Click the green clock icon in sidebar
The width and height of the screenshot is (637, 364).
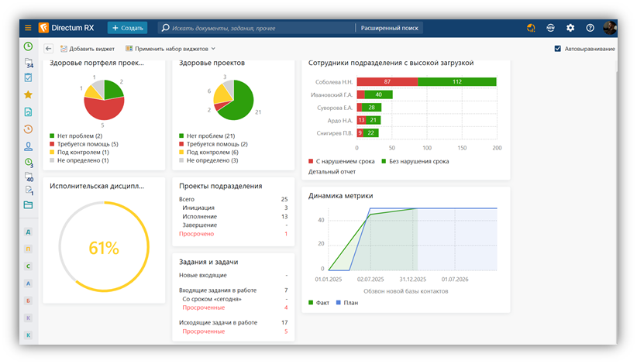click(x=28, y=46)
